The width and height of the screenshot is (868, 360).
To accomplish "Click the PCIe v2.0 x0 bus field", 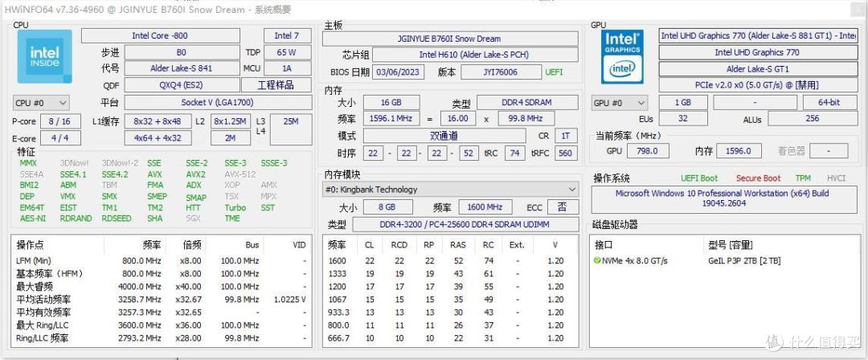I will click(757, 85).
